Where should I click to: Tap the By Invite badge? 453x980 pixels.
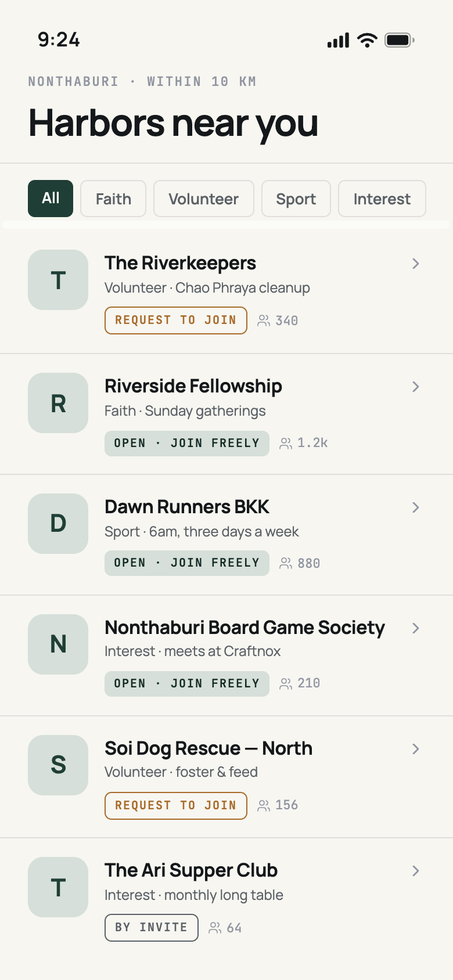coord(152,928)
